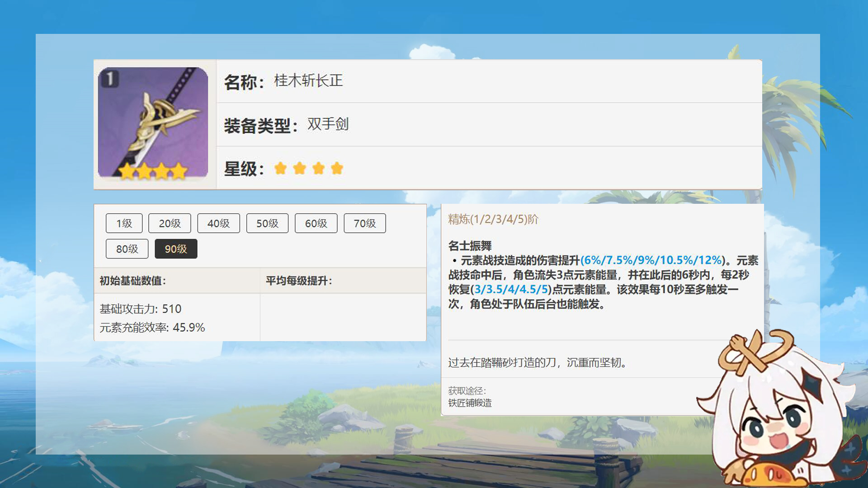Click the 双手剑 equipment type text

[x=328, y=124]
